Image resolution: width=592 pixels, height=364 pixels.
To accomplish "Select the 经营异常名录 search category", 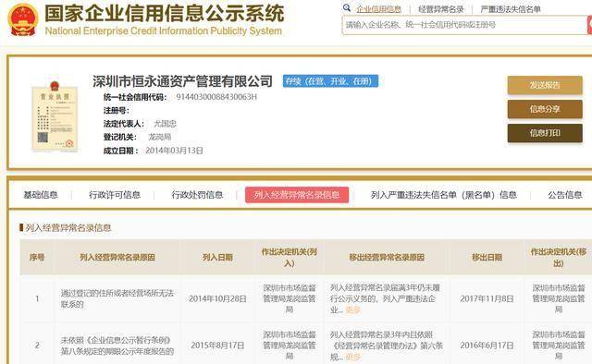I will (440, 9).
